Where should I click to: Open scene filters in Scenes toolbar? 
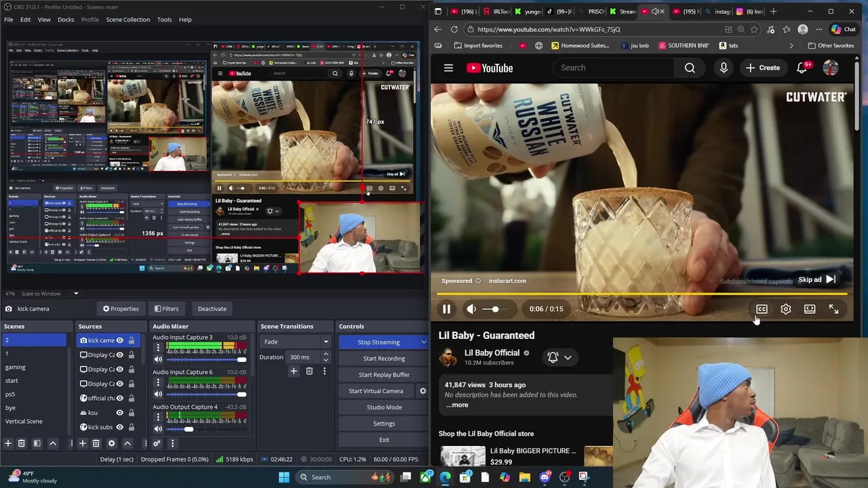pos(37,443)
